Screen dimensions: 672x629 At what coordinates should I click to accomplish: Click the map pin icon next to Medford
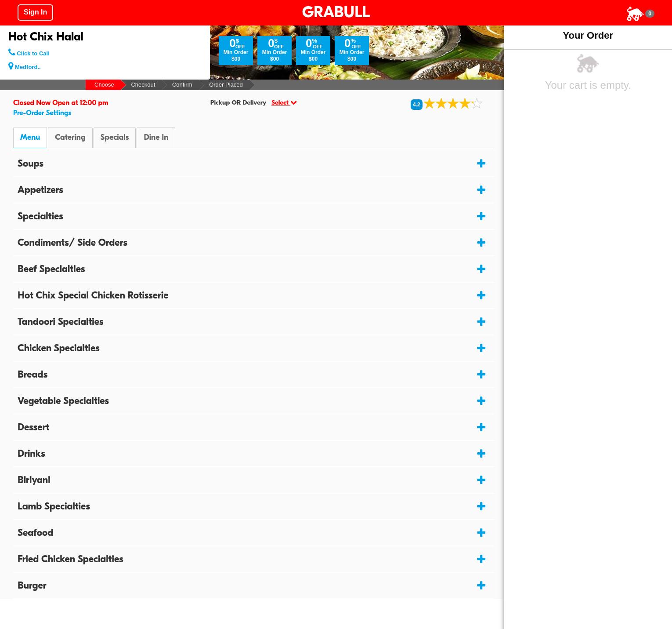(x=11, y=66)
